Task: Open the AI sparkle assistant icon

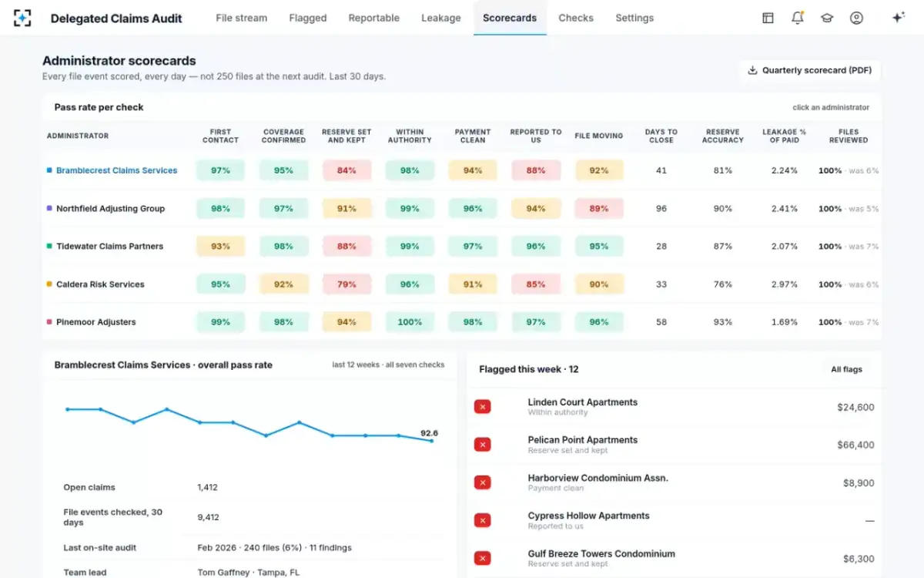Action: [898, 18]
